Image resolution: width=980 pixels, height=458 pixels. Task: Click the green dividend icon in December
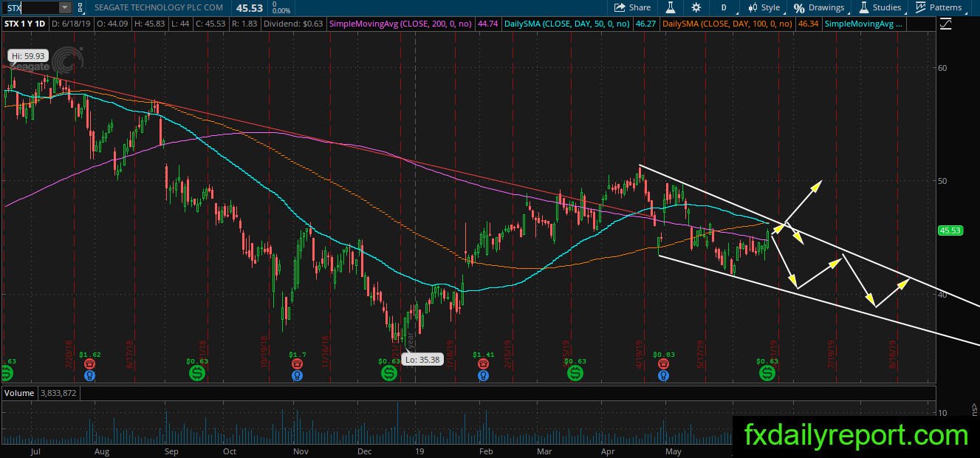[x=388, y=374]
